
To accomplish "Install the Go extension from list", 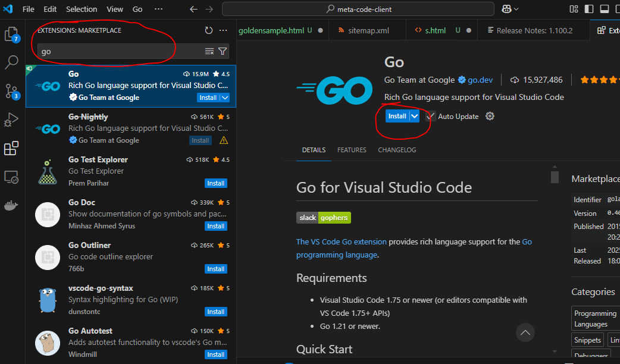I will point(208,98).
